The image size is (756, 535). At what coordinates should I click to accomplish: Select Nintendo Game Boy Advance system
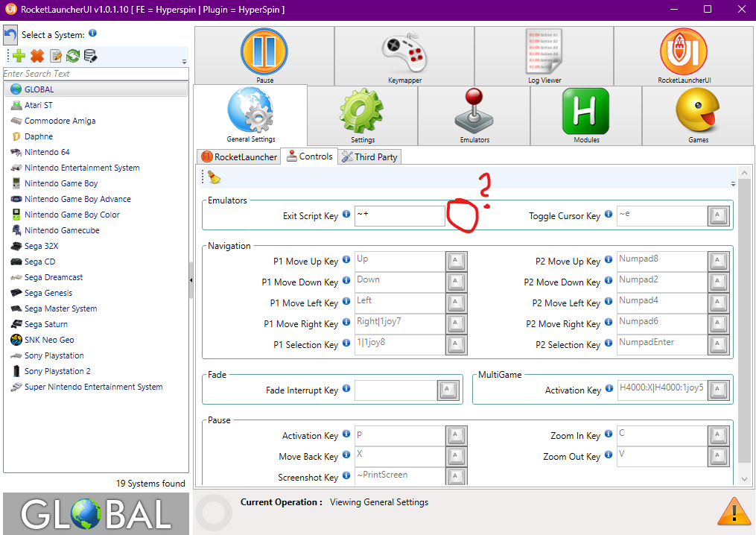coord(96,199)
